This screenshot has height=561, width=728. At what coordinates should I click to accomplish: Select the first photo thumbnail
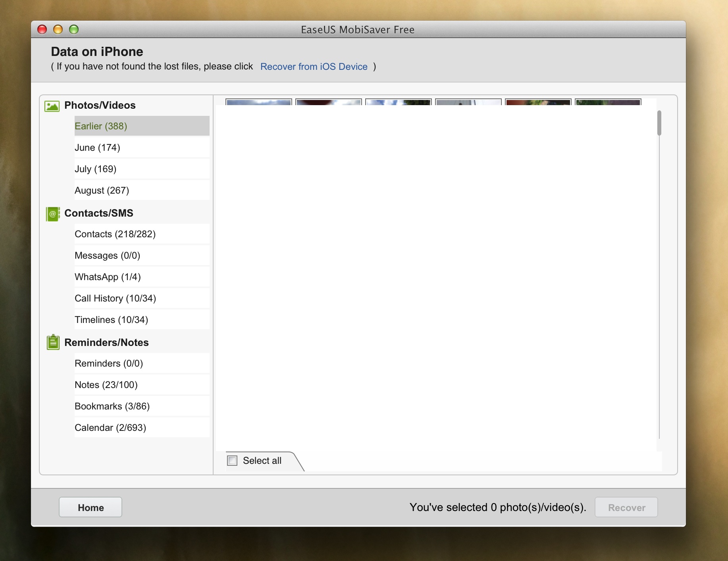(x=258, y=102)
